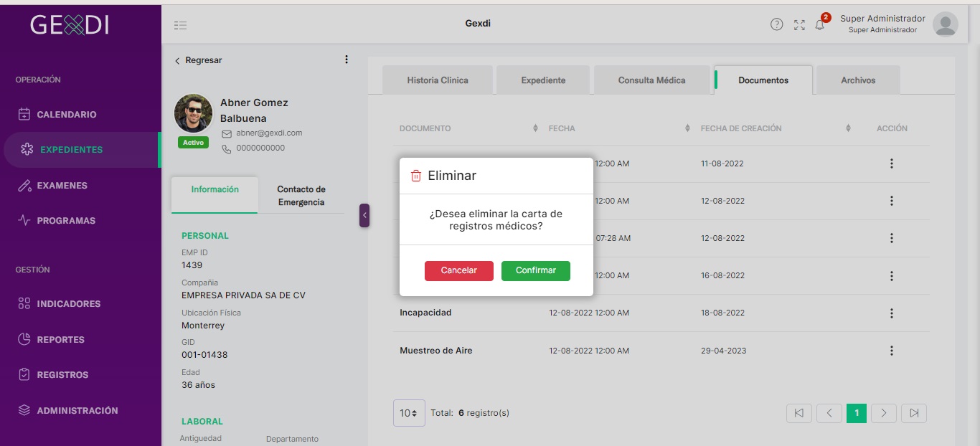The image size is (980, 446).
Task: Open the rows-per-page 10 selector
Action: [409, 413]
